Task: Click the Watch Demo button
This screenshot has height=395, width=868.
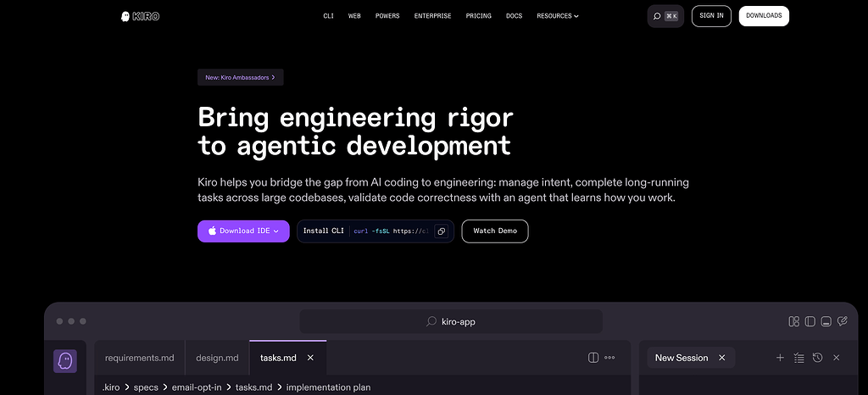Action: [x=495, y=231]
